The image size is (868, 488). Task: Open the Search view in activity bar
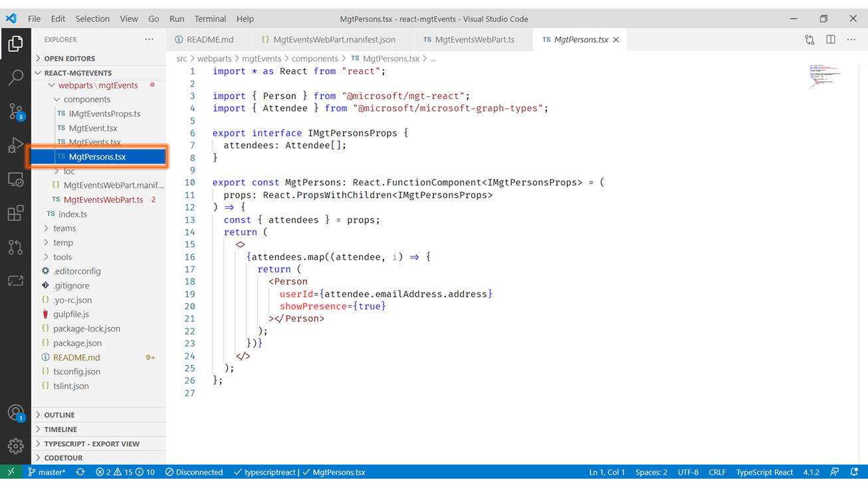coord(15,77)
